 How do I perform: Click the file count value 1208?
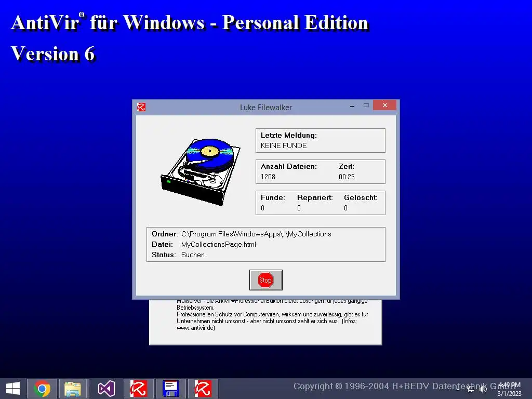(268, 177)
